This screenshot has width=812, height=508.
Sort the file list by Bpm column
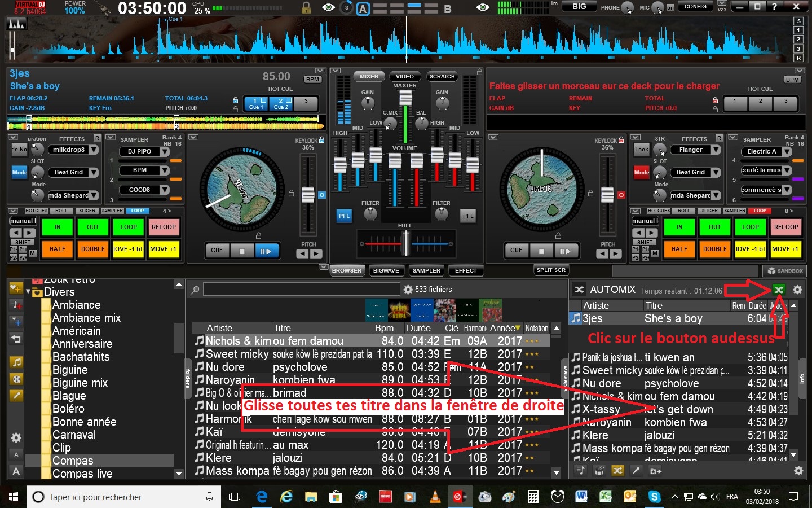(x=384, y=328)
